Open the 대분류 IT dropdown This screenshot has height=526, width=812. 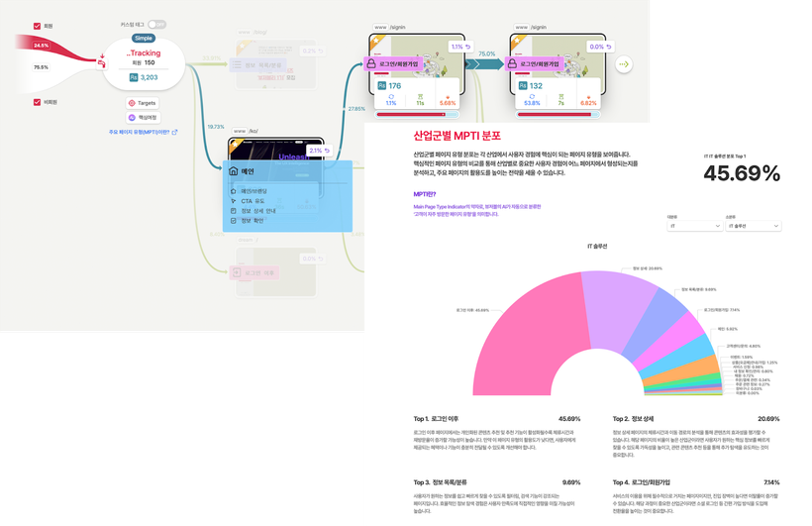692,226
